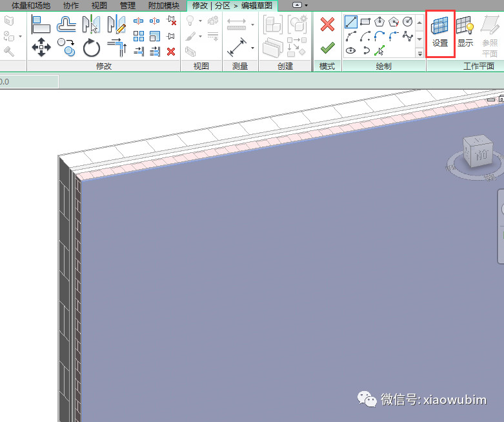Select 修改 | 分区 > 编辑草图 tab
The width and height of the screenshot is (504, 422).
232,5
